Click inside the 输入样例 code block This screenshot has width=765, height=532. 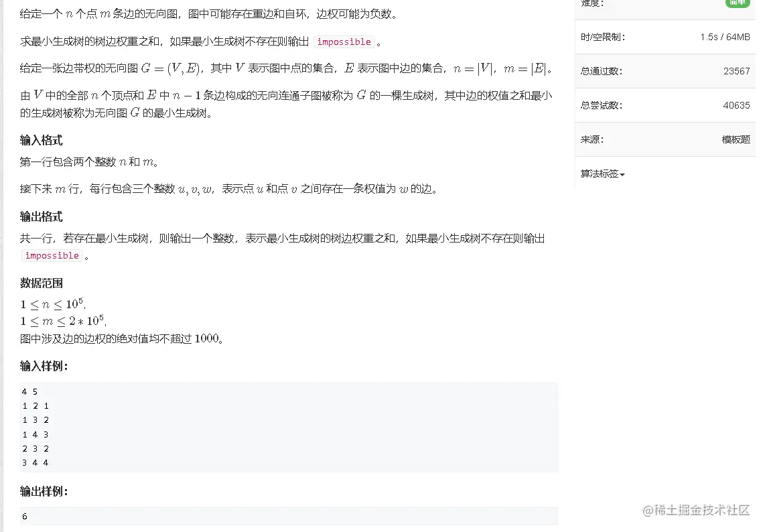click(x=289, y=427)
